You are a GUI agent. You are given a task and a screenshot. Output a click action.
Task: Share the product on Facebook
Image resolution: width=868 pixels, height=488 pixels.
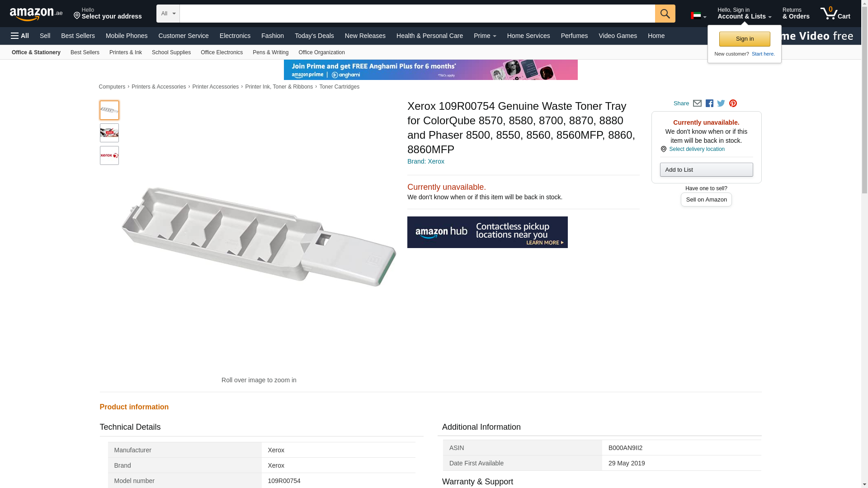coord(709,103)
